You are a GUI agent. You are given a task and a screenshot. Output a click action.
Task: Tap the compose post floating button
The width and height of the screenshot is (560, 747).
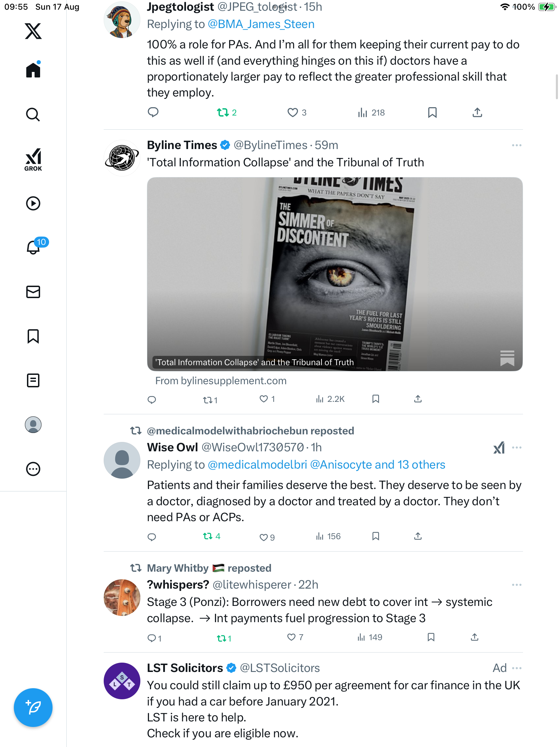pos(33,708)
